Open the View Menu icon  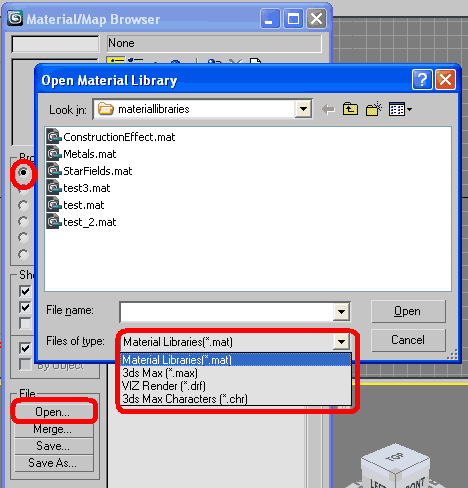point(400,109)
